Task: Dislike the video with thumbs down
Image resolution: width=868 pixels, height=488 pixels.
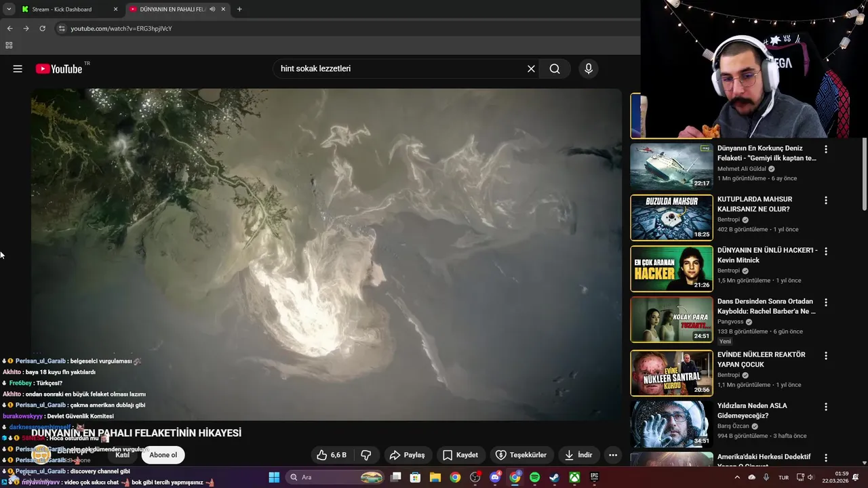Action: (366, 455)
